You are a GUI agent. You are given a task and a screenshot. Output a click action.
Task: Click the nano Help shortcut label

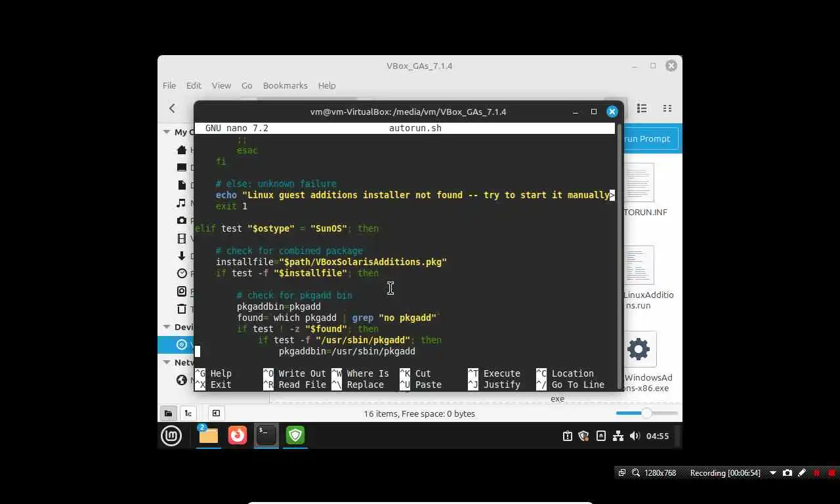coord(221,373)
